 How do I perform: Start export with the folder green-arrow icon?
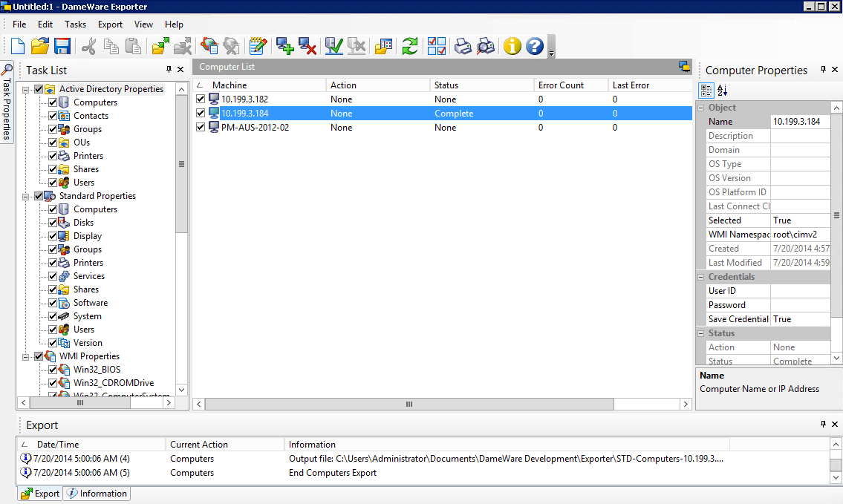160,46
